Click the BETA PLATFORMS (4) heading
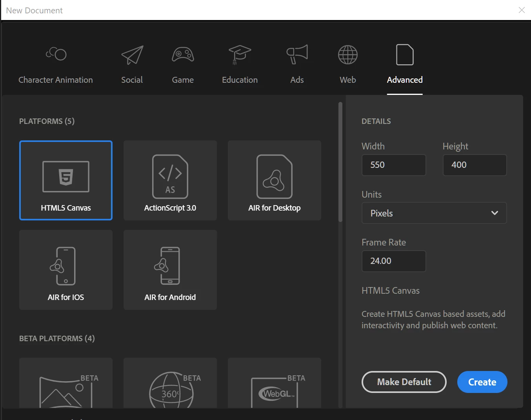This screenshot has width=531, height=420. click(57, 338)
